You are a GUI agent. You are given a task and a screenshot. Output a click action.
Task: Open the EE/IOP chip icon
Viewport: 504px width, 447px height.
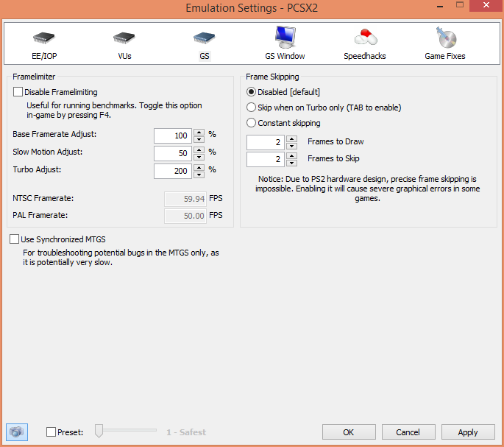click(44, 38)
